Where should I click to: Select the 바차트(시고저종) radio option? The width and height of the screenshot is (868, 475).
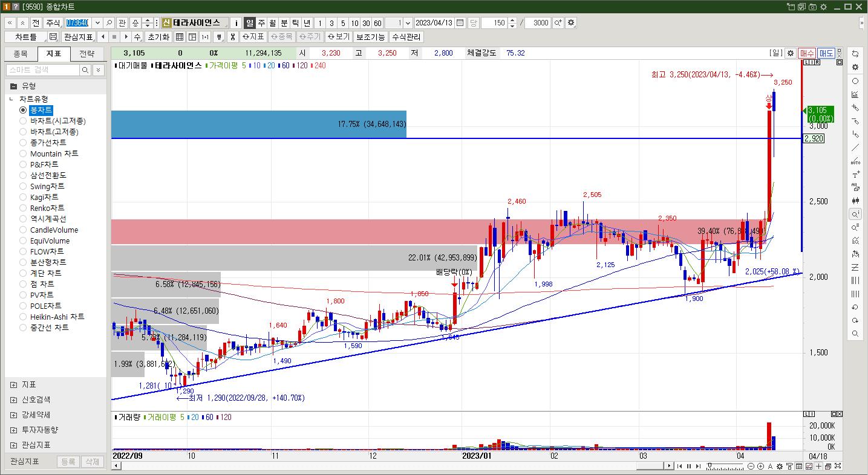[53, 121]
